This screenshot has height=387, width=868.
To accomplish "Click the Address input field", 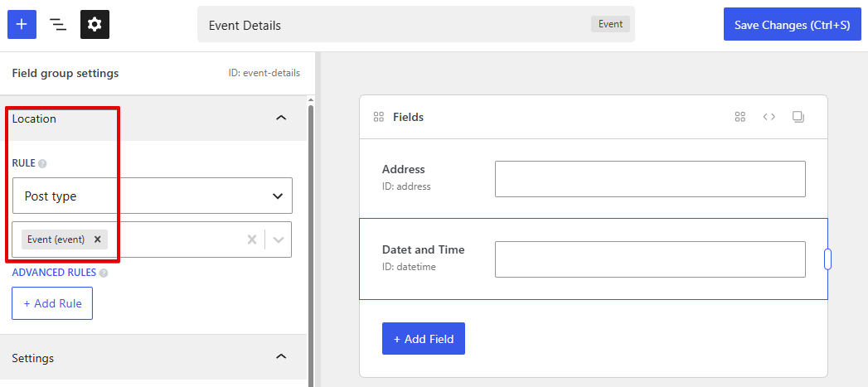I will 650,179.
